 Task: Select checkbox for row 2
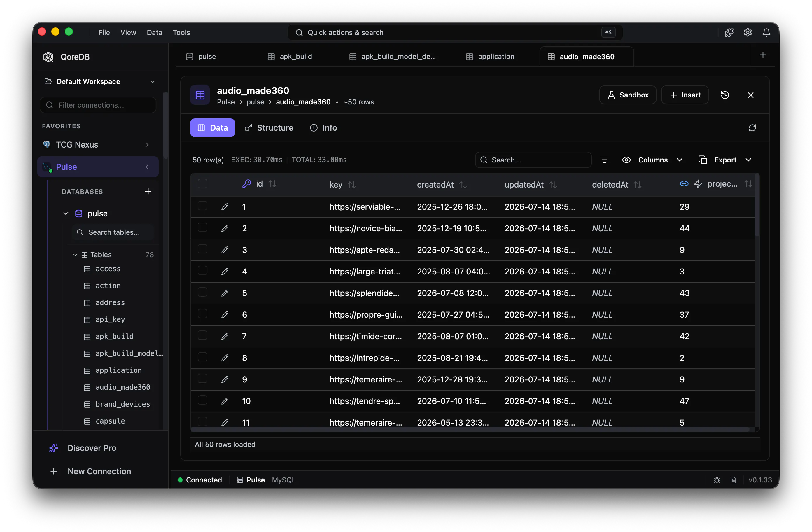(202, 227)
